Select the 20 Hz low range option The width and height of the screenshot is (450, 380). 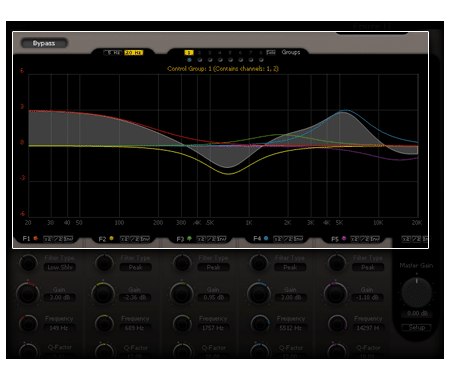point(134,53)
